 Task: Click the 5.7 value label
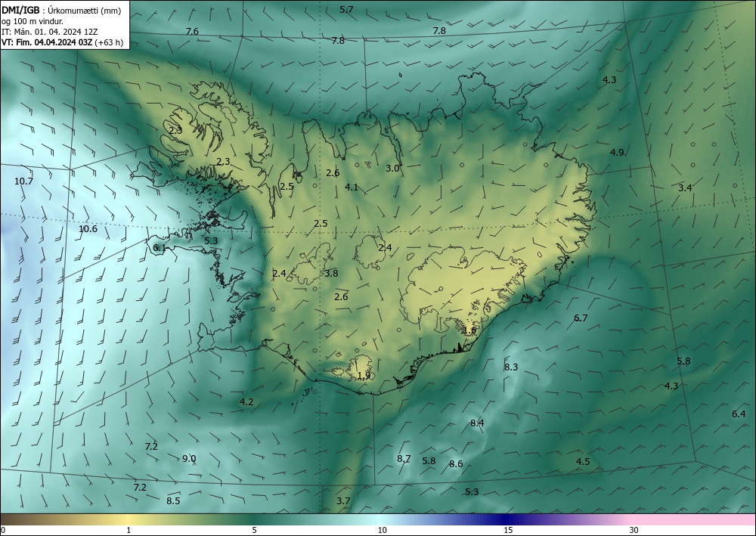[x=346, y=9]
